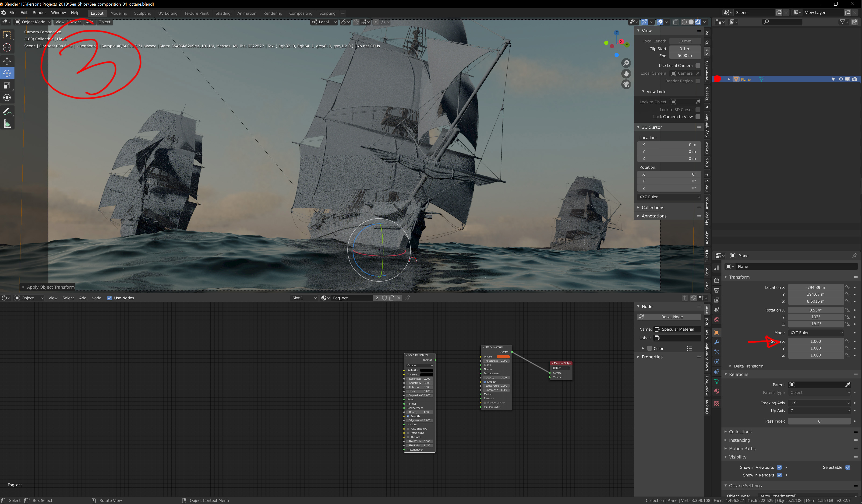
Task: Open the Render menu
Action: (x=39, y=13)
